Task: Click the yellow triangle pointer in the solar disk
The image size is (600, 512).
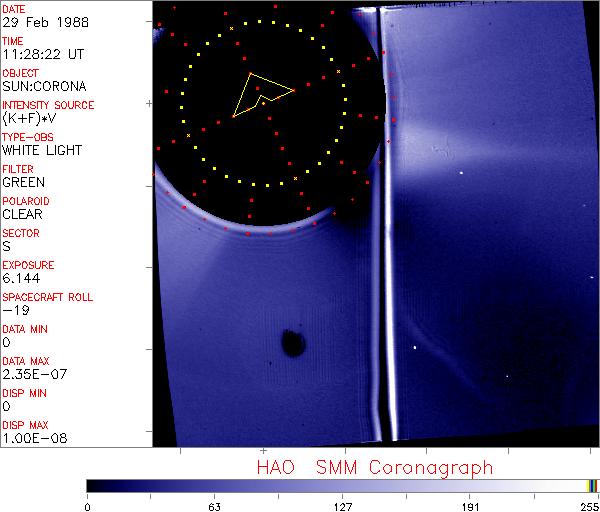Action: [258, 93]
